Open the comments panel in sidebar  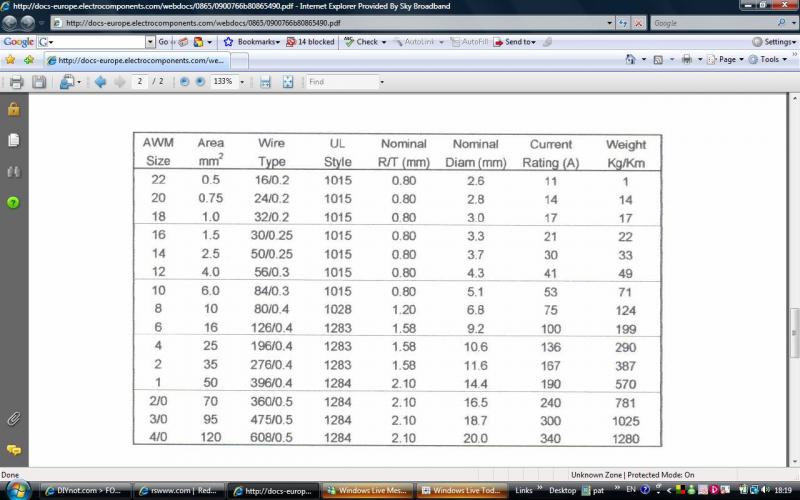click(13, 450)
